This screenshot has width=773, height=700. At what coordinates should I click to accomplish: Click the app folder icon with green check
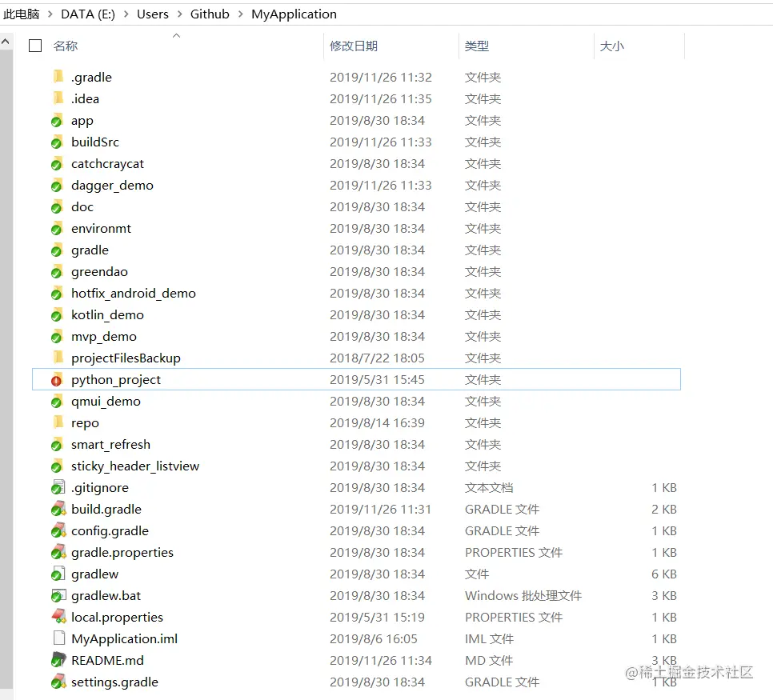(x=58, y=120)
